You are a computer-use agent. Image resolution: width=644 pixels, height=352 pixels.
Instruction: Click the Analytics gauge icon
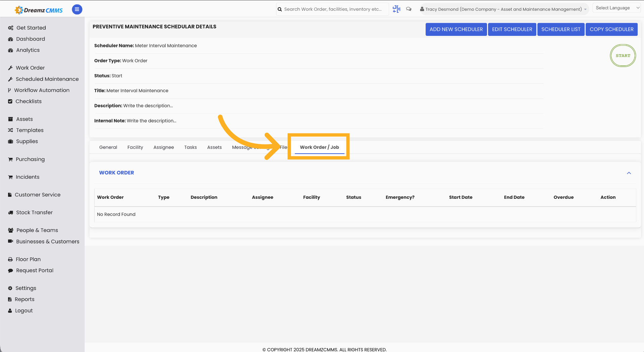coord(10,50)
